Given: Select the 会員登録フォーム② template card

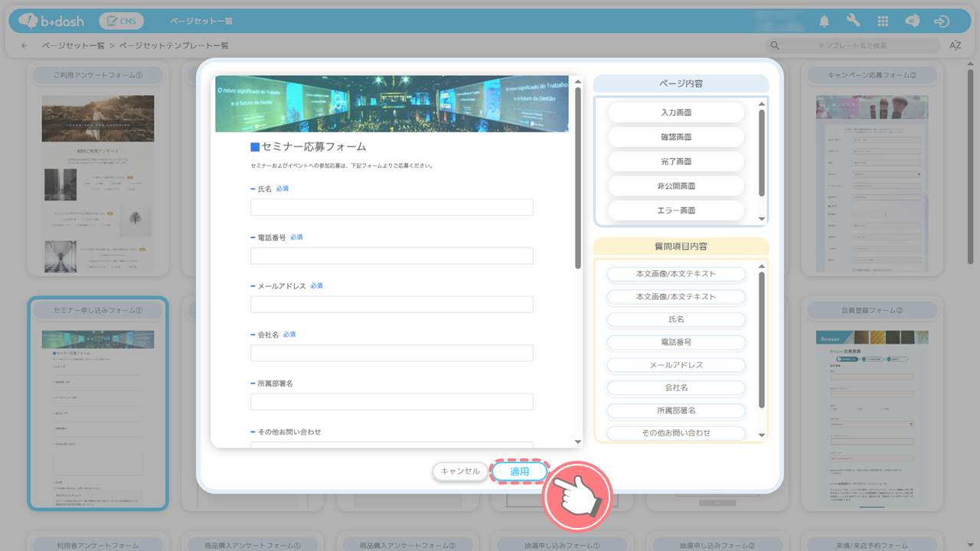Looking at the screenshot, I should click(x=872, y=403).
